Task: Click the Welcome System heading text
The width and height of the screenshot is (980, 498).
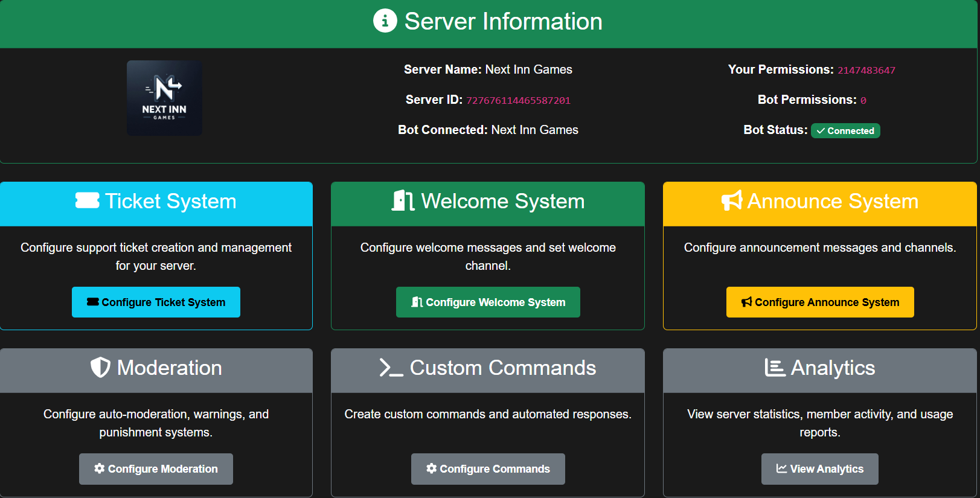Action: (502, 201)
